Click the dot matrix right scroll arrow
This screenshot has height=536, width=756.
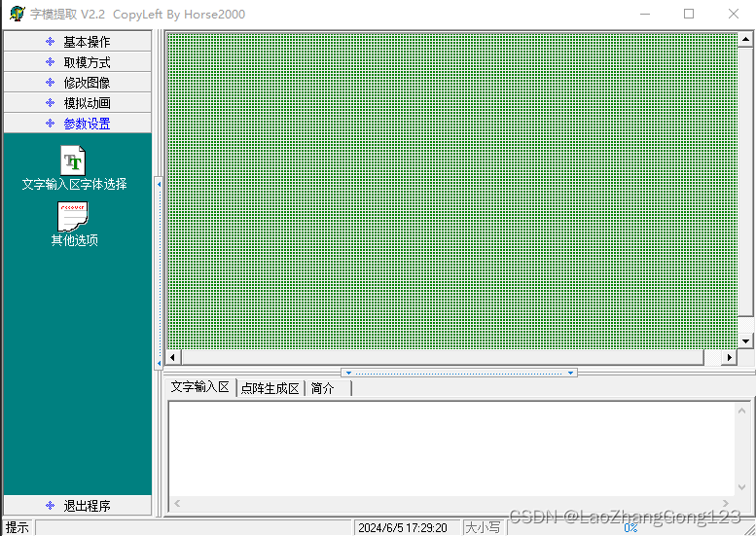pos(729,357)
